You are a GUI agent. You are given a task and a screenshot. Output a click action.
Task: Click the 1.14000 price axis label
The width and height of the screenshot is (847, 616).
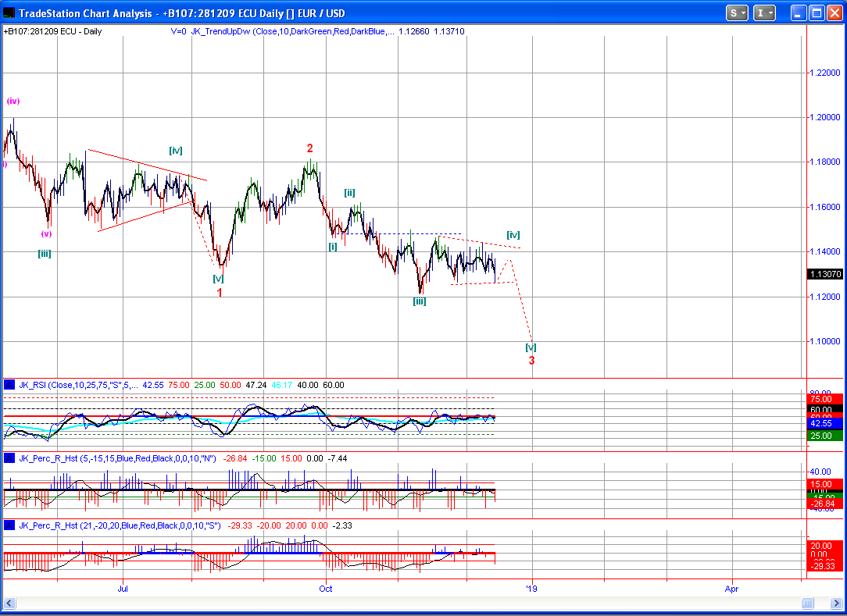(x=825, y=251)
